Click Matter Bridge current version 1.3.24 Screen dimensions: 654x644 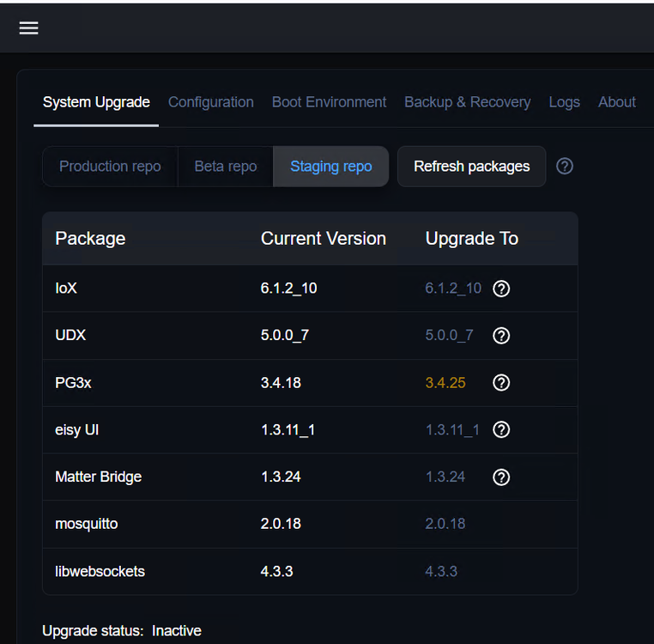coord(281,477)
